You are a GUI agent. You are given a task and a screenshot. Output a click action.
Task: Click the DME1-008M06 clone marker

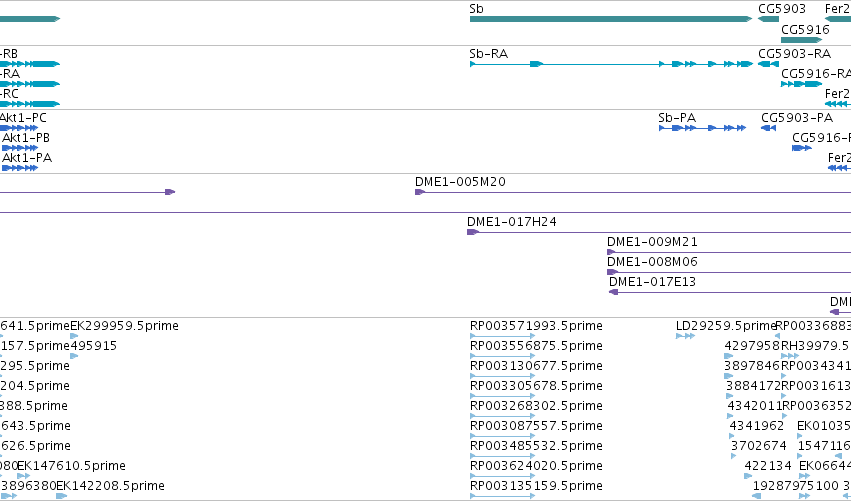(x=612, y=272)
